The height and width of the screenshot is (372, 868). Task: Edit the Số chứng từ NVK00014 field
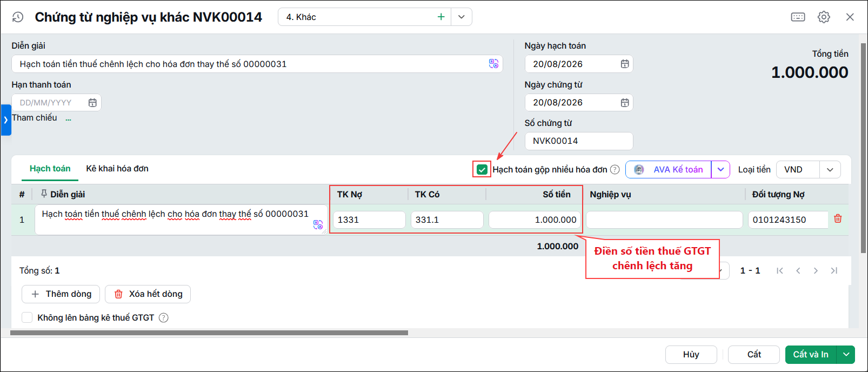coord(579,141)
